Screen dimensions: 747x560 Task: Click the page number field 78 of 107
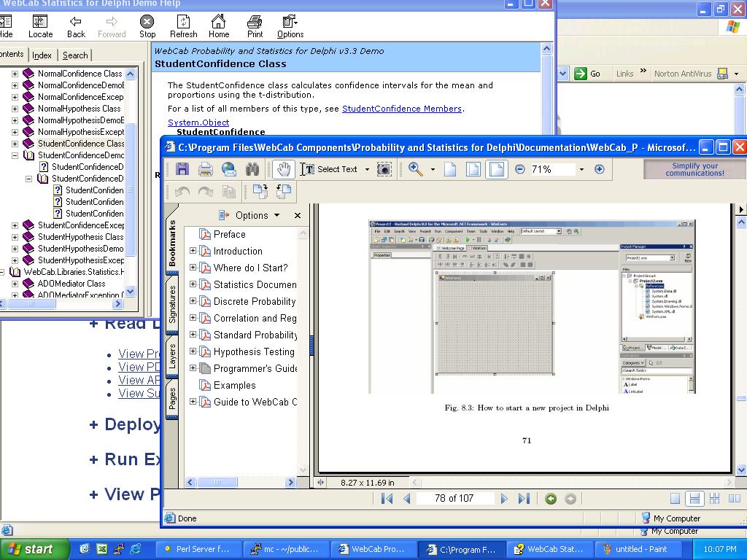click(x=454, y=499)
